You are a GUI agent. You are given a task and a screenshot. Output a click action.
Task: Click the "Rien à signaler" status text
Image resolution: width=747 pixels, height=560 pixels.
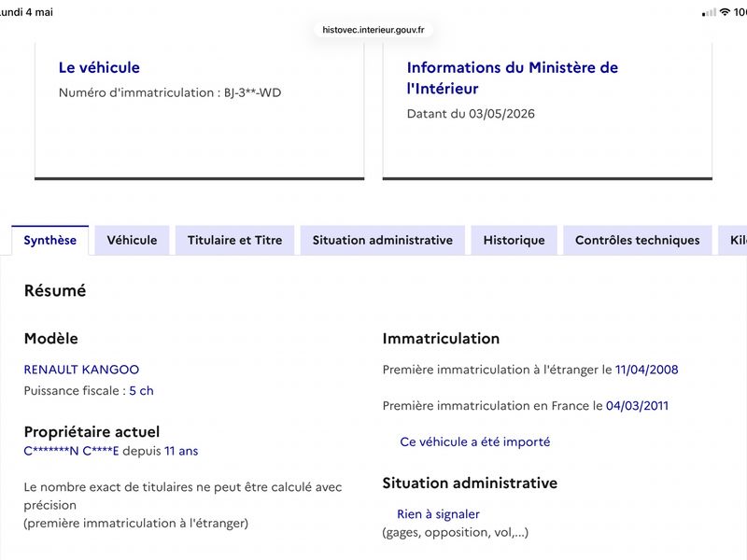point(438,514)
